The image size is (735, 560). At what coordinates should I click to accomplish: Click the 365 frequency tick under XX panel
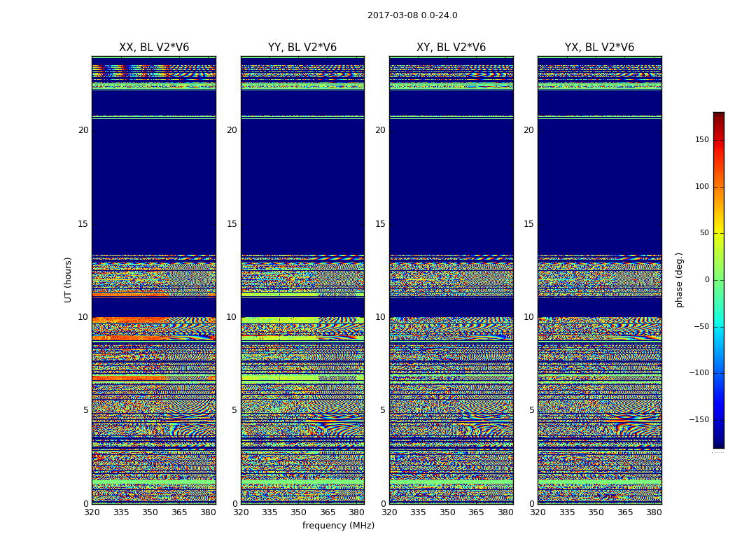click(x=179, y=512)
